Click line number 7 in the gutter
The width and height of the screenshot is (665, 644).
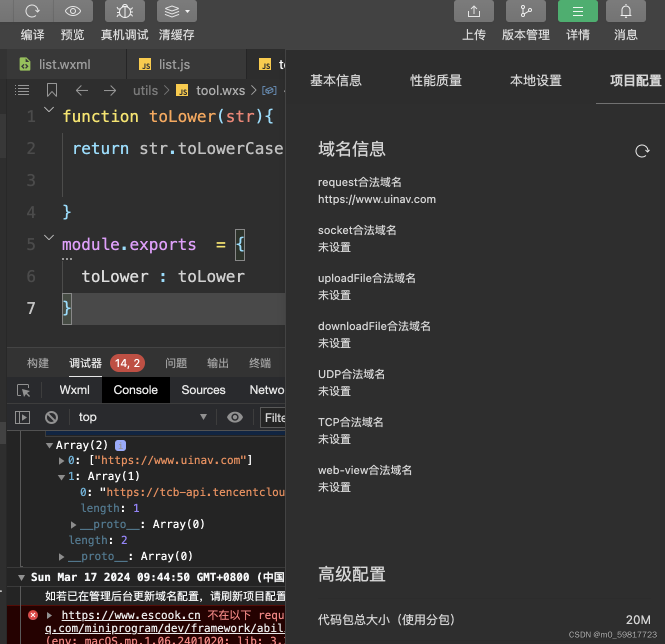tap(31, 308)
